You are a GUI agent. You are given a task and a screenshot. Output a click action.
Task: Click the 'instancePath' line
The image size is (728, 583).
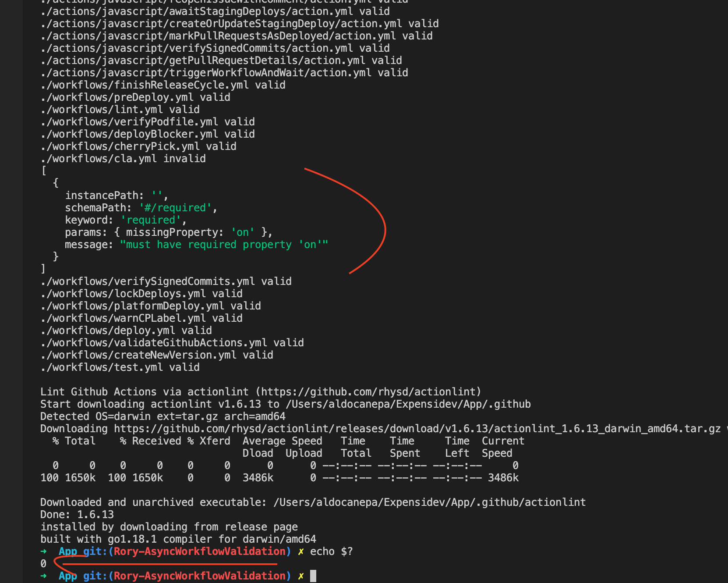coord(117,196)
